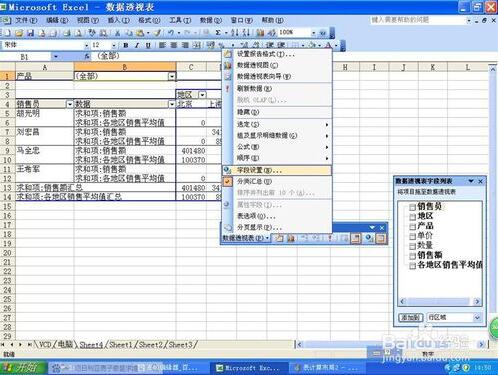The image size is (498, 375).
Task: Toggle 分类汇总 checked menu item
Action: (277, 182)
